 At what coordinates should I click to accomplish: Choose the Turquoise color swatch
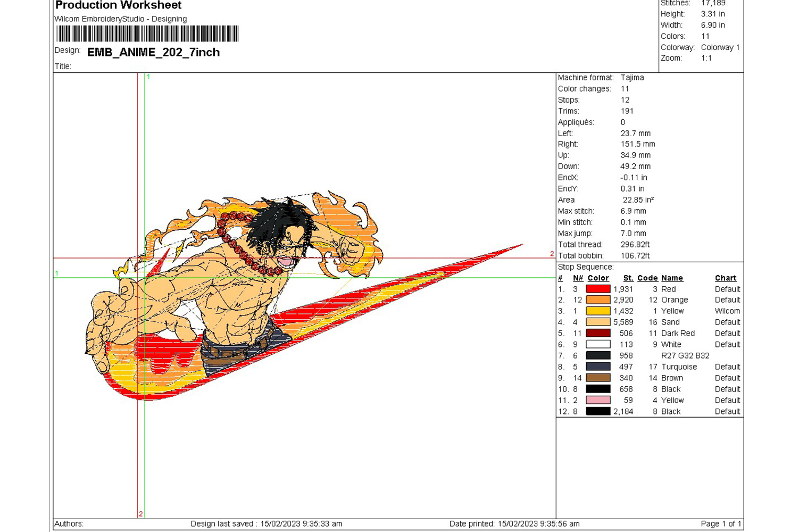(x=598, y=367)
